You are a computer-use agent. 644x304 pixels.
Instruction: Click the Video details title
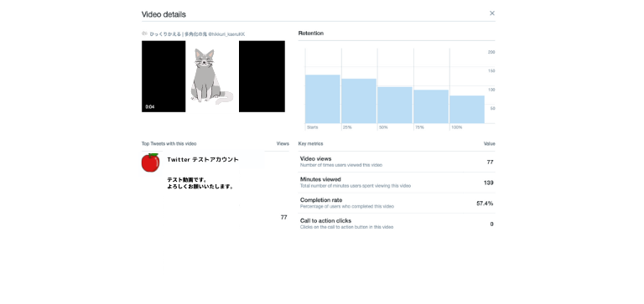164,14
